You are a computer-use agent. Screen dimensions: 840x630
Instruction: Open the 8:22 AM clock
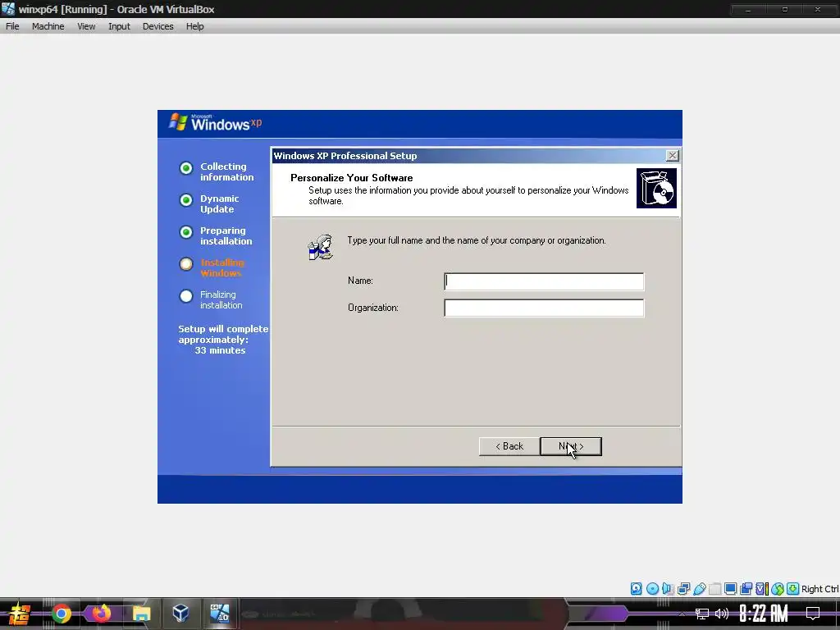point(764,614)
